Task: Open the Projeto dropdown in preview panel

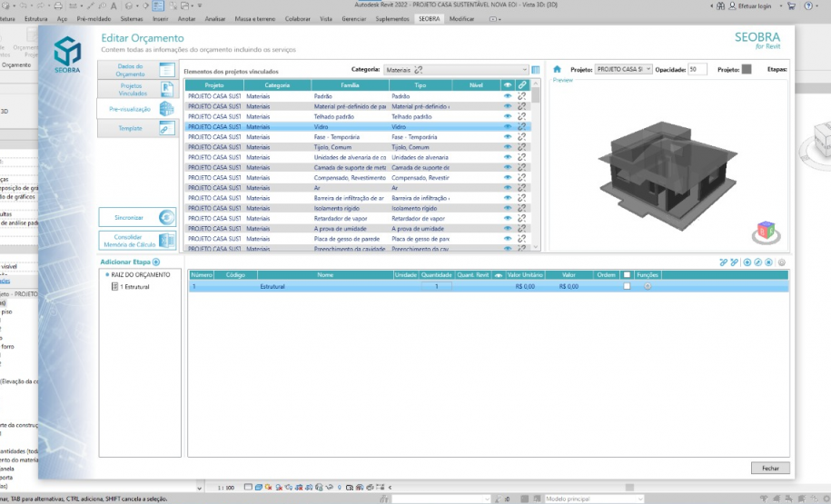Action: (x=623, y=69)
